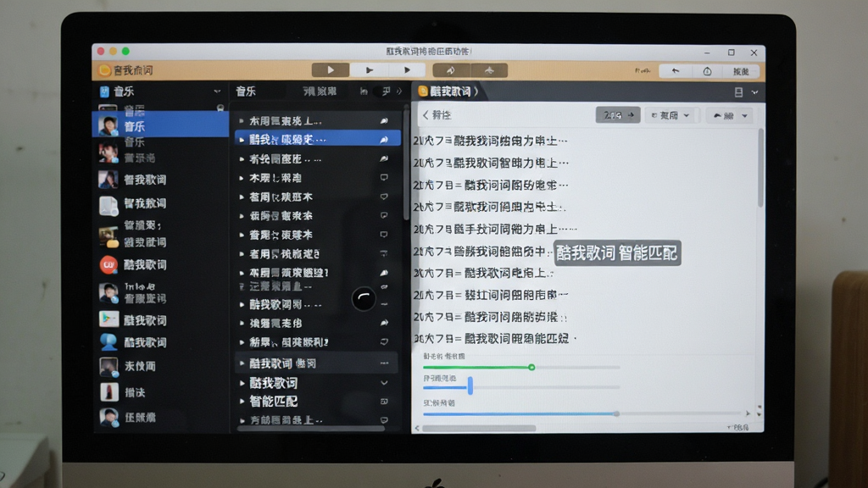Click the dark highlighted play button in toolbar
868x488 pixels.
click(331, 70)
